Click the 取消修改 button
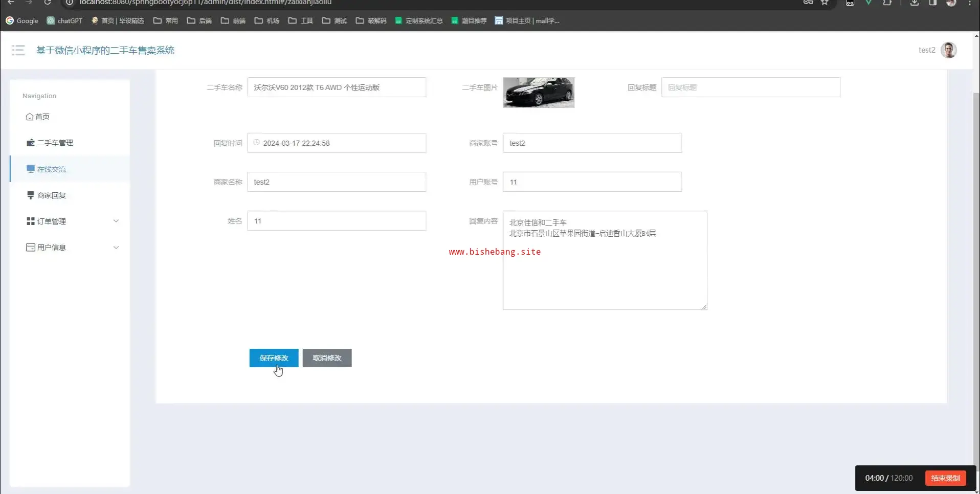This screenshot has height=494, width=980. click(x=327, y=358)
